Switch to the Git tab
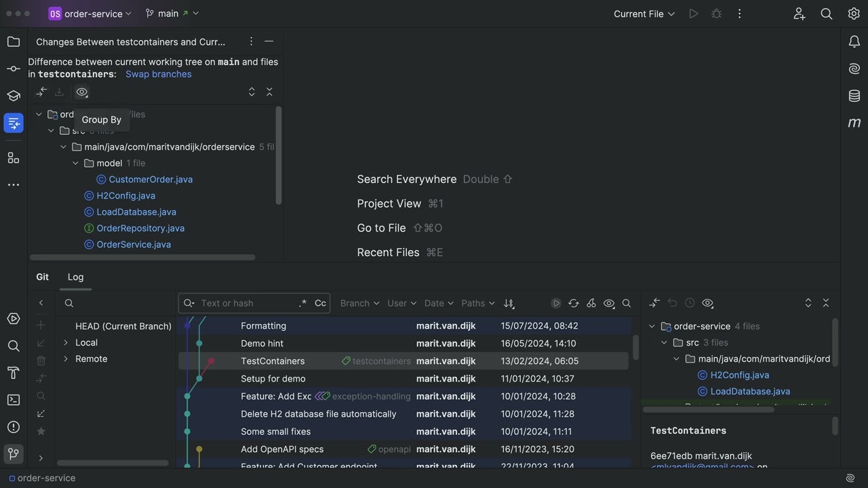 (x=43, y=277)
